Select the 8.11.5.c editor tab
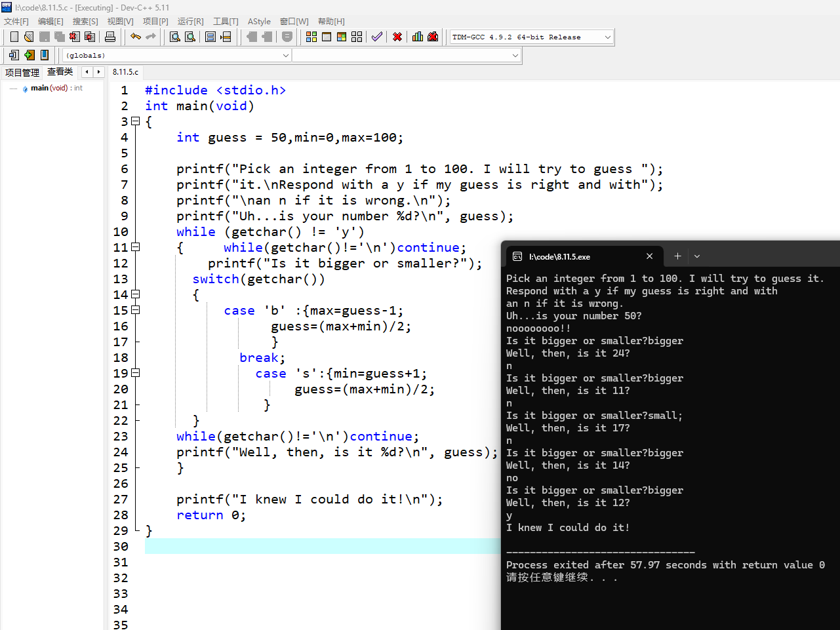Image resolution: width=840 pixels, height=630 pixels. click(x=125, y=72)
